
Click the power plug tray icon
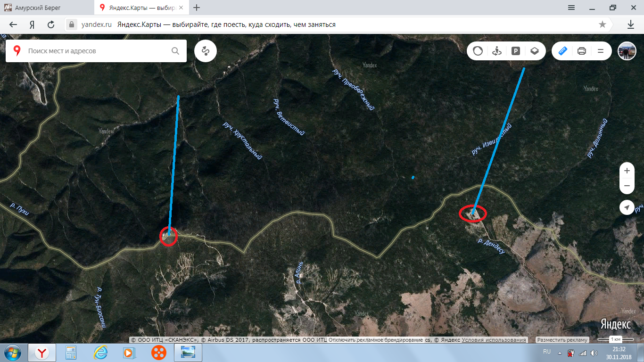click(x=570, y=353)
